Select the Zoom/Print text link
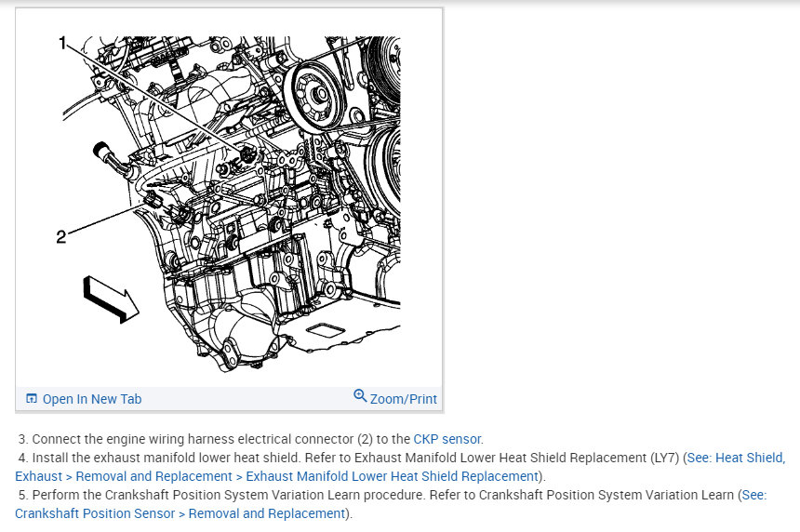This screenshot has height=532, width=800. [x=403, y=399]
